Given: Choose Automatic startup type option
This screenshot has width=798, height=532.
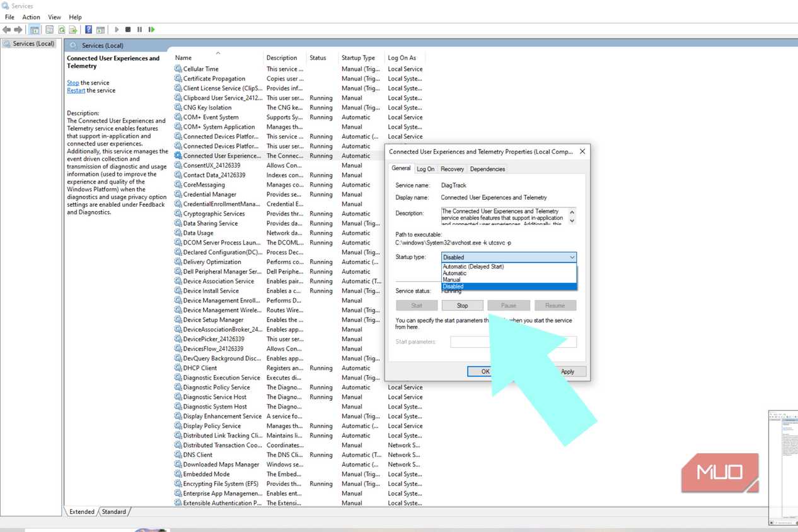Looking at the screenshot, I should pos(509,273).
